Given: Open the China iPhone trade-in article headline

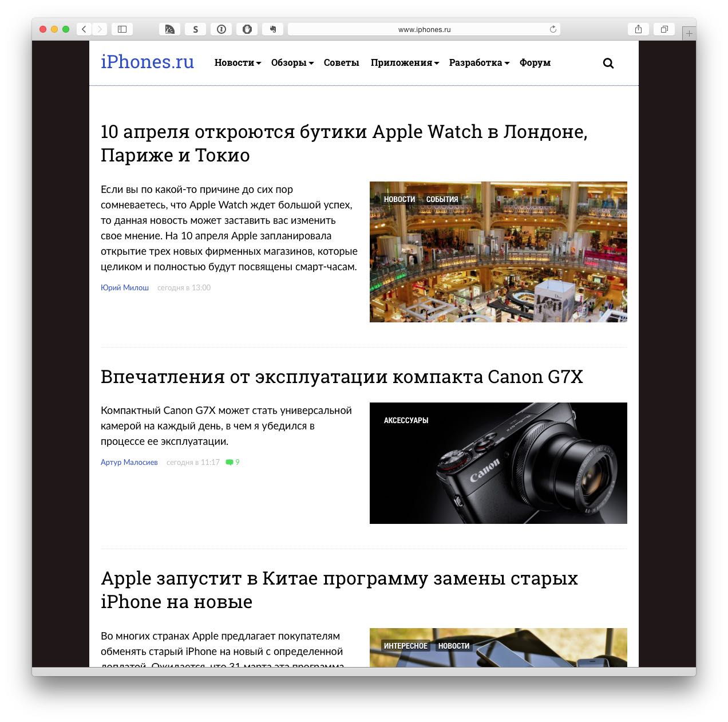Looking at the screenshot, I should pyautogui.click(x=339, y=590).
